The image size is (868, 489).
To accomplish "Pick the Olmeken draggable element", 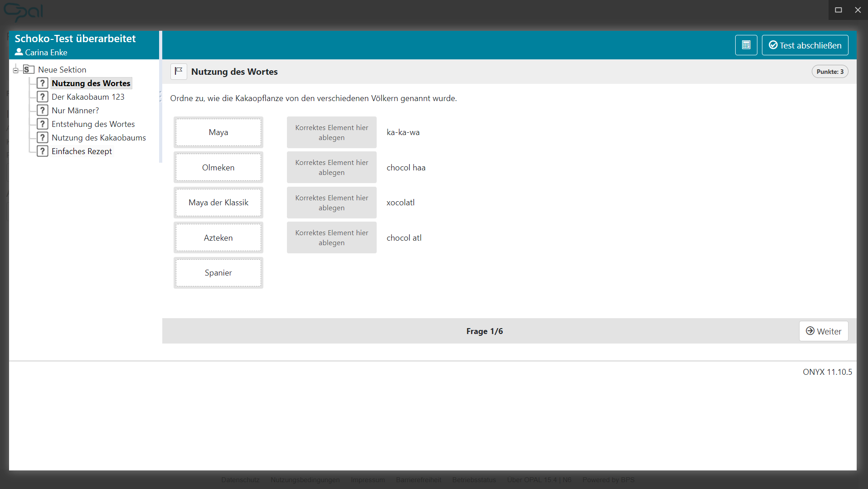I will click(218, 168).
